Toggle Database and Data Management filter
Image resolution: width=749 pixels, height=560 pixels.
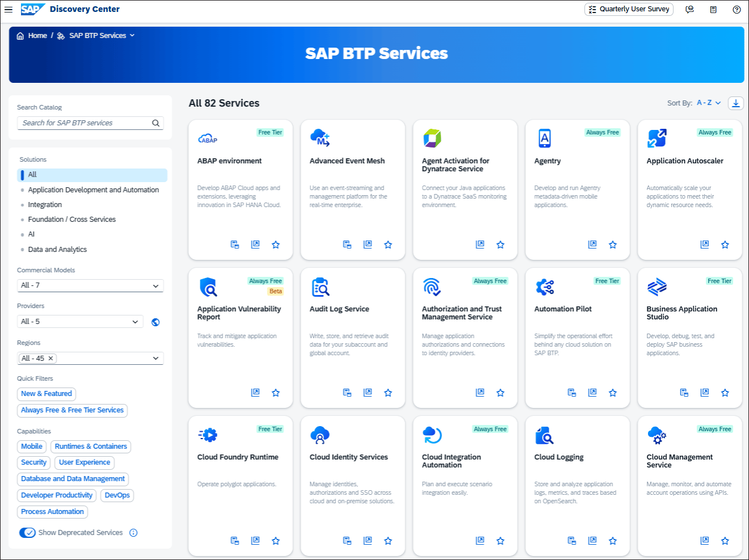[73, 479]
